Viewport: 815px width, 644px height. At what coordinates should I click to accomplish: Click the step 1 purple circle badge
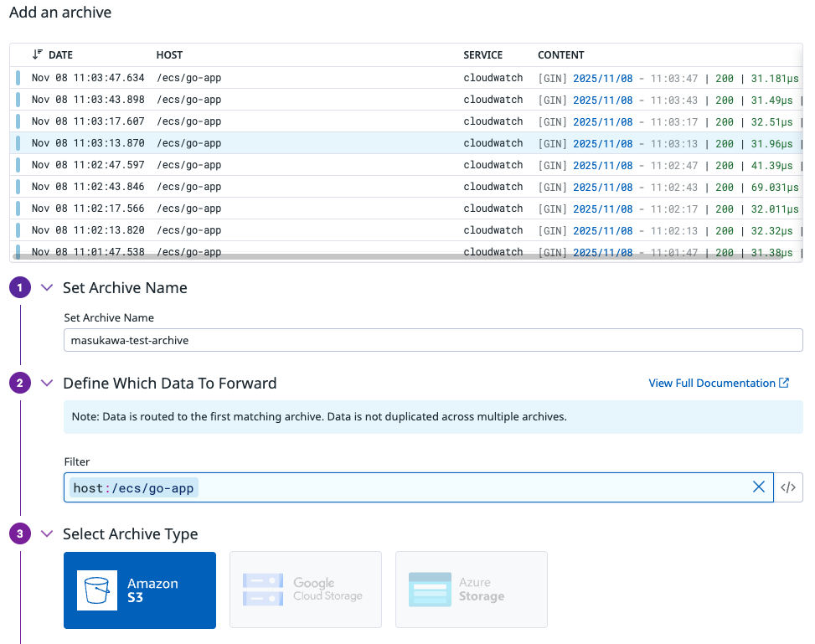pos(20,288)
